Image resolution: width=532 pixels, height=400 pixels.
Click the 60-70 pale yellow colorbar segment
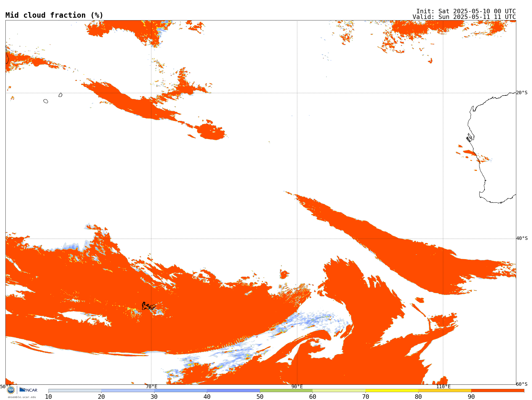pyautogui.click(x=339, y=391)
